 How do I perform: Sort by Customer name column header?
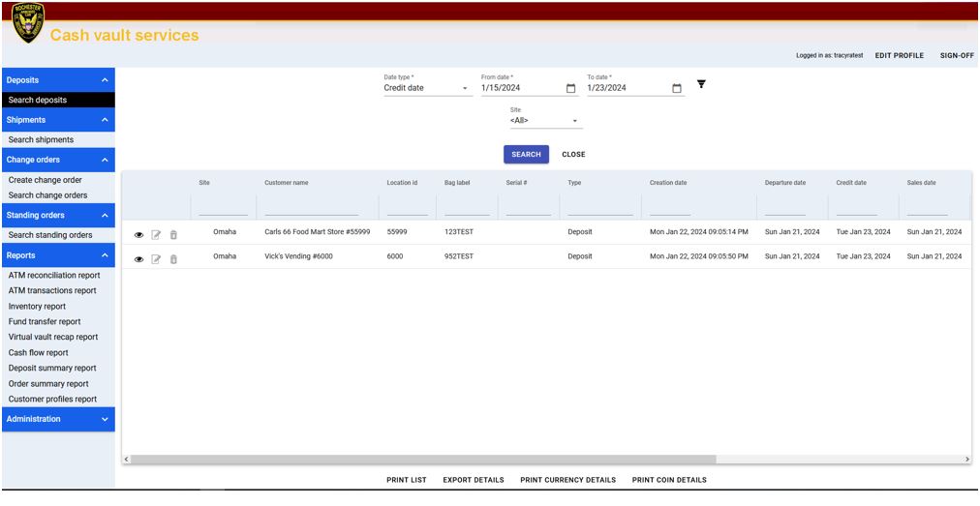287,183
